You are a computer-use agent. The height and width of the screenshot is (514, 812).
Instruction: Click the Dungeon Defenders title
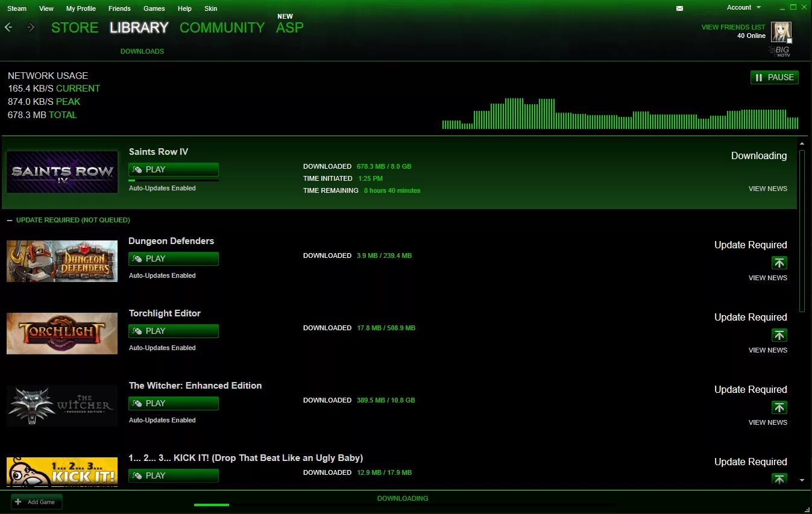click(x=171, y=241)
